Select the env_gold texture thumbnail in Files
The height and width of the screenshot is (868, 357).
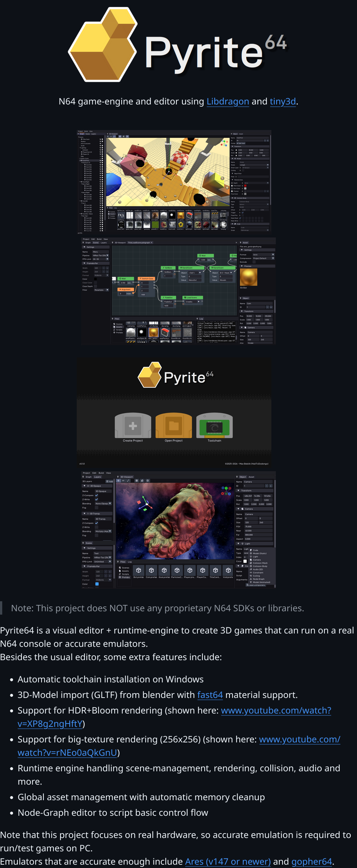153,332
